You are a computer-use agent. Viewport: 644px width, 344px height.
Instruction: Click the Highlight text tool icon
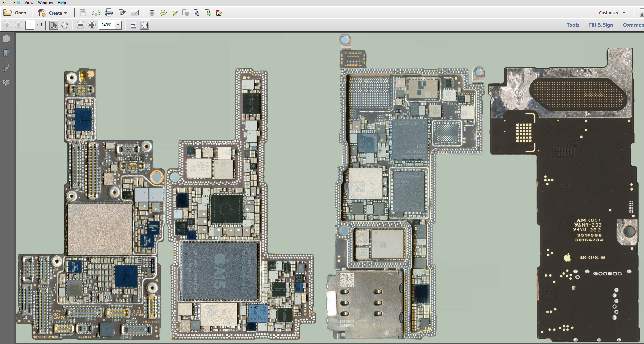point(174,13)
